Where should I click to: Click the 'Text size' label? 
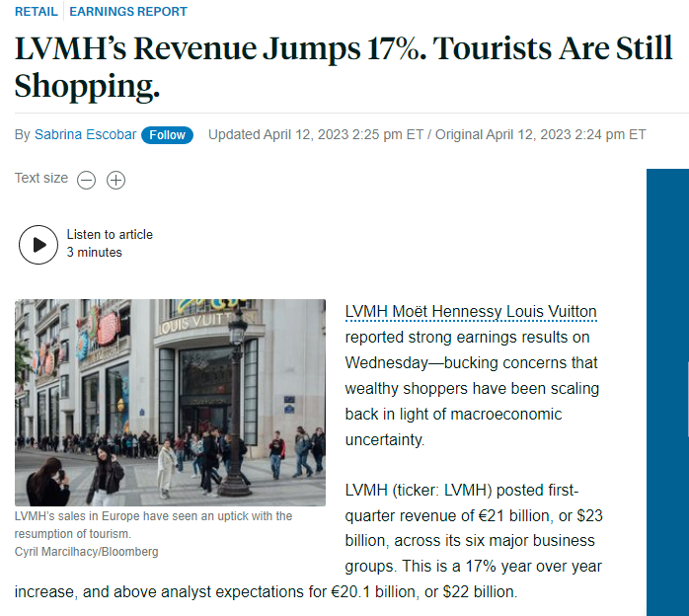coord(41,178)
